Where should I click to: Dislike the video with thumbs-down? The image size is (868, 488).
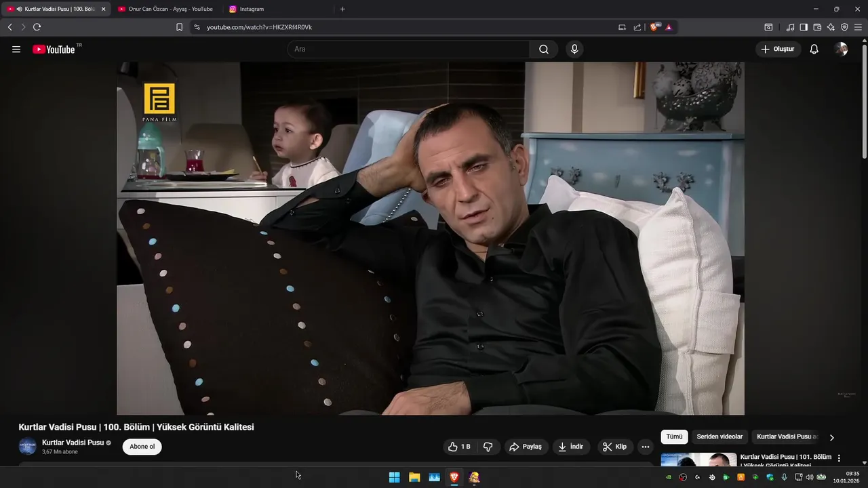488,447
